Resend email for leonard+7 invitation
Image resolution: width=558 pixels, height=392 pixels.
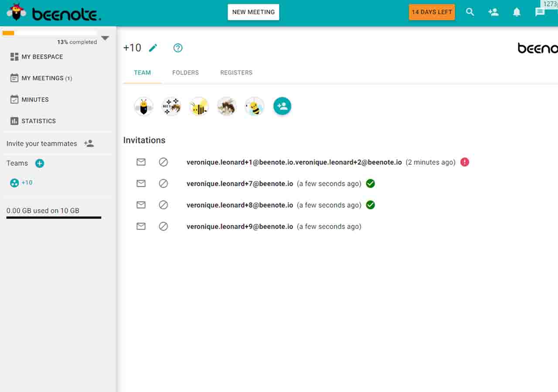click(141, 184)
